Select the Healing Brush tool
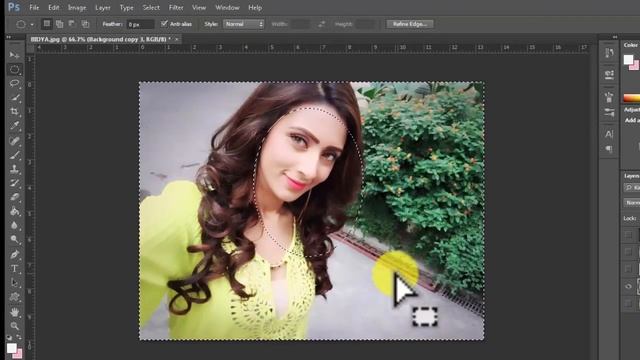This screenshot has width=640, height=360. 15,141
